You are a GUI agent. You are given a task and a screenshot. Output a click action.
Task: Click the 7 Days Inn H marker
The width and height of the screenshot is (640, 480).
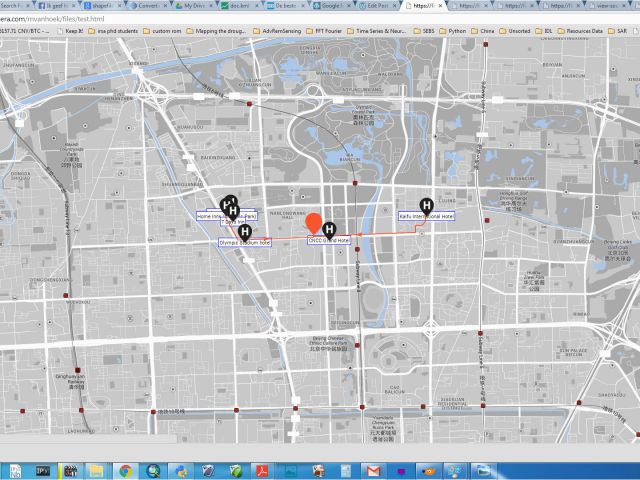coord(233,212)
